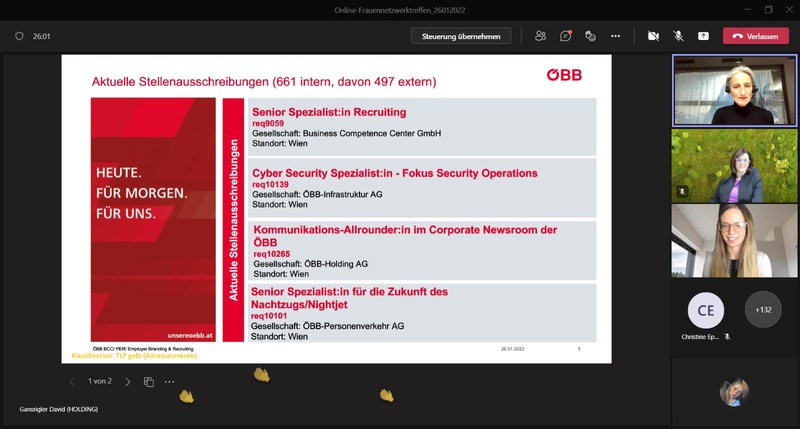The width and height of the screenshot is (800, 429).
Task: Select top participant video tile
Action: point(734,90)
